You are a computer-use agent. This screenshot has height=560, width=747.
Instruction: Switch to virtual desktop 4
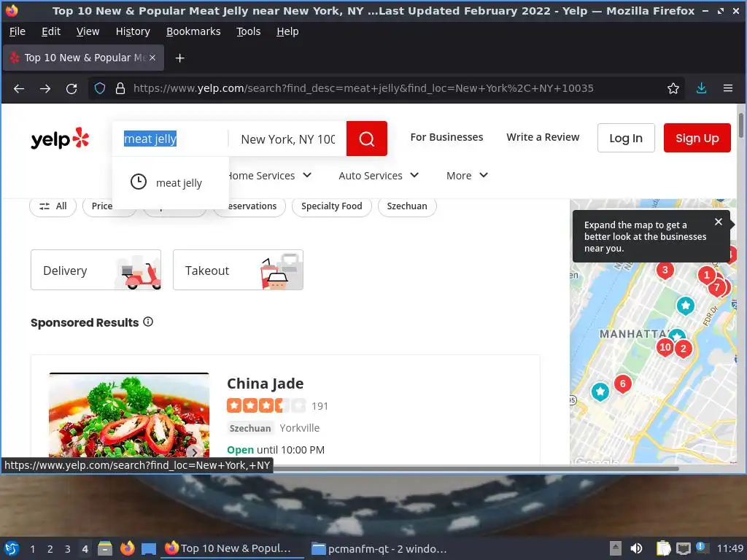(x=85, y=549)
